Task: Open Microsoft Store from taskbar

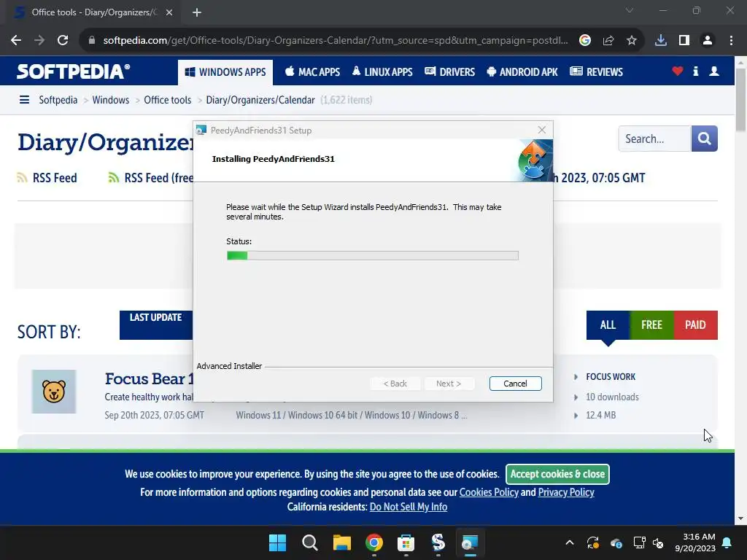Action: pos(406,542)
